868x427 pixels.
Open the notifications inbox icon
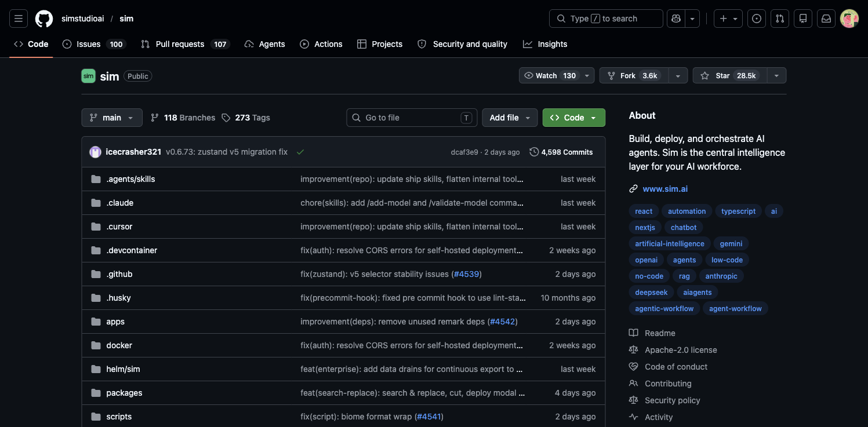pos(826,19)
